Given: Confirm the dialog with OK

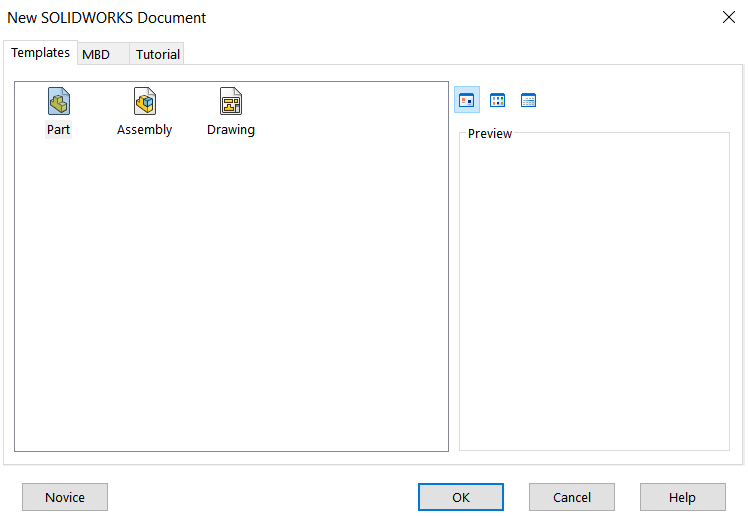Looking at the screenshot, I should coord(460,497).
